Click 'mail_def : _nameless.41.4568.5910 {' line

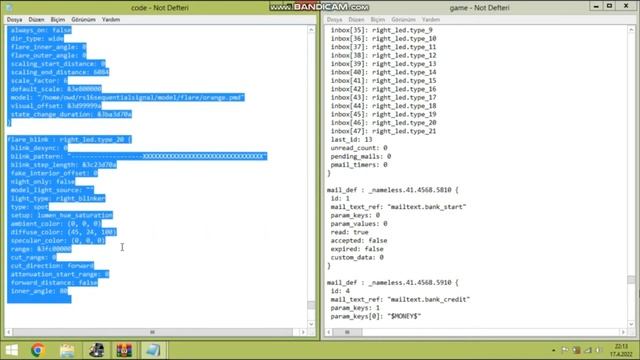coord(393,282)
